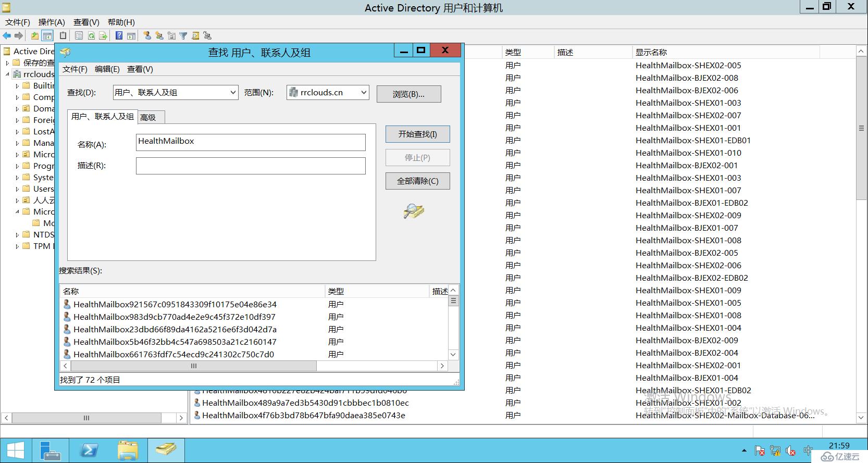Click the Create new organizational unit icon
868x463 pixels.
coord(171,36)
